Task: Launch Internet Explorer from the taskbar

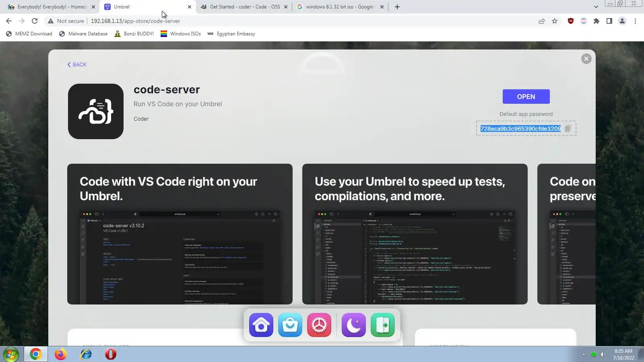Action: pos(86,354)
